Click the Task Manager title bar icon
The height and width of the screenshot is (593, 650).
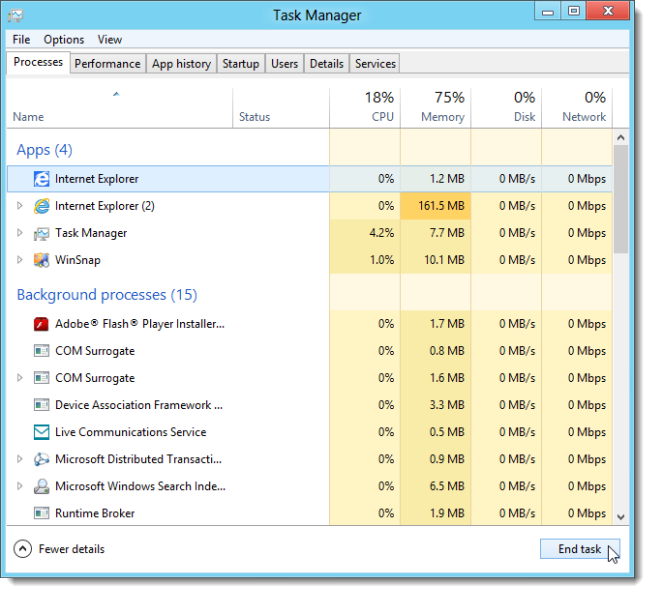(x=15, y=16)
